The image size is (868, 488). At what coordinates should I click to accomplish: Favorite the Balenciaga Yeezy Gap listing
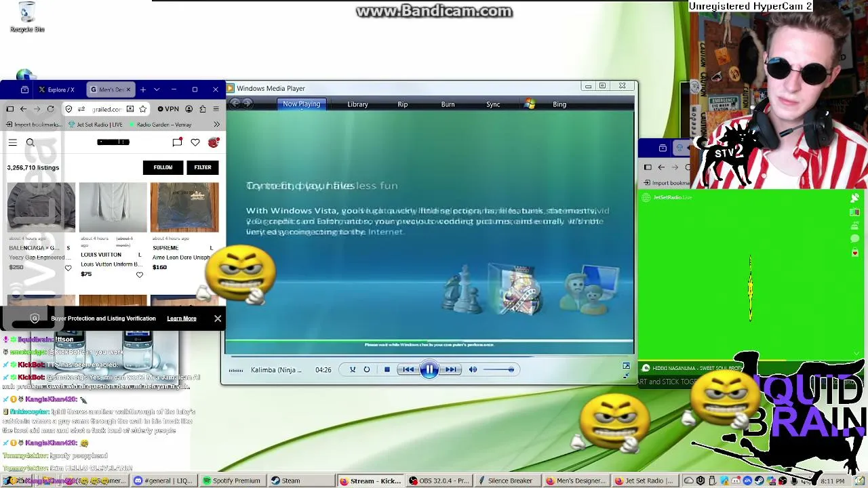68,268
